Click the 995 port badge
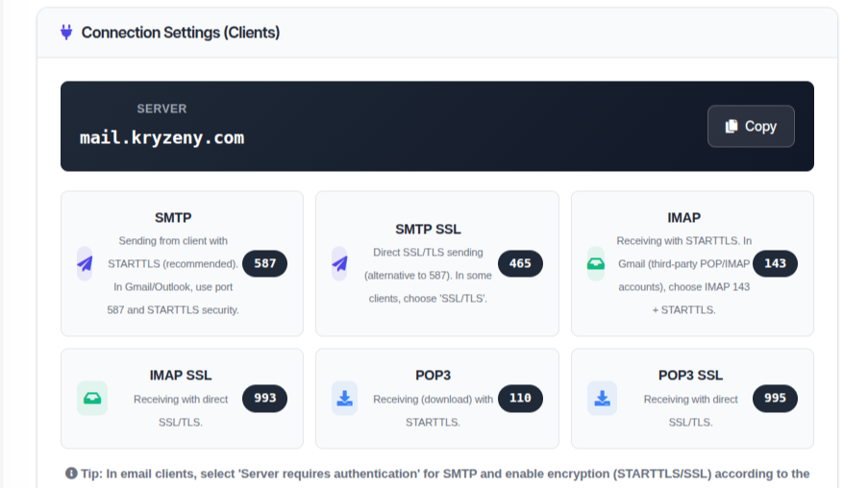This screenshot has width=868, height=488. click(x=775, y=398)
